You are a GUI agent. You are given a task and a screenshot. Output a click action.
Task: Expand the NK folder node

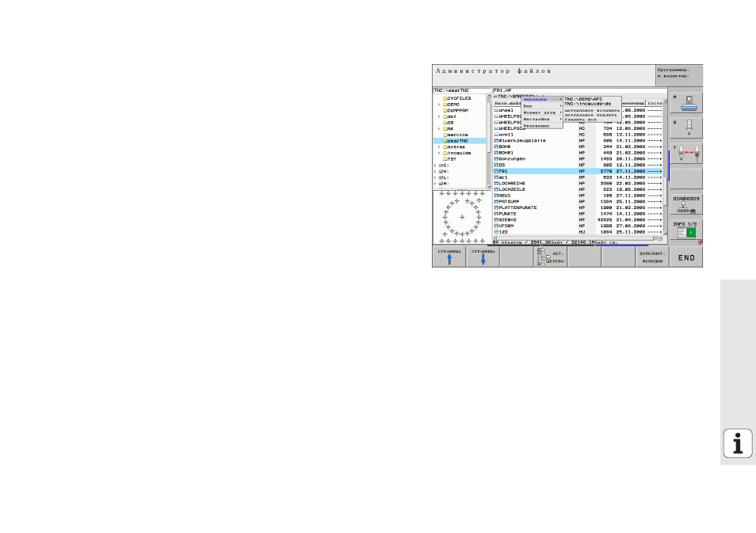(x=439, y=128)
